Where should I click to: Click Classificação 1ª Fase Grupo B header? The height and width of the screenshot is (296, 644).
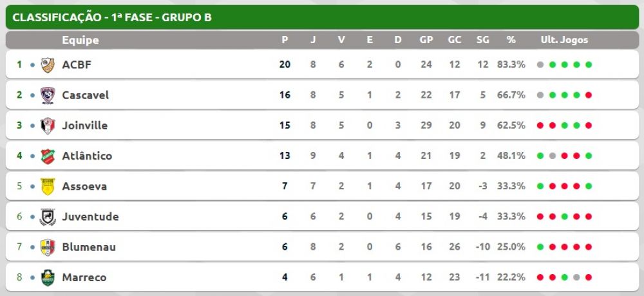click(x=112, y=17)
